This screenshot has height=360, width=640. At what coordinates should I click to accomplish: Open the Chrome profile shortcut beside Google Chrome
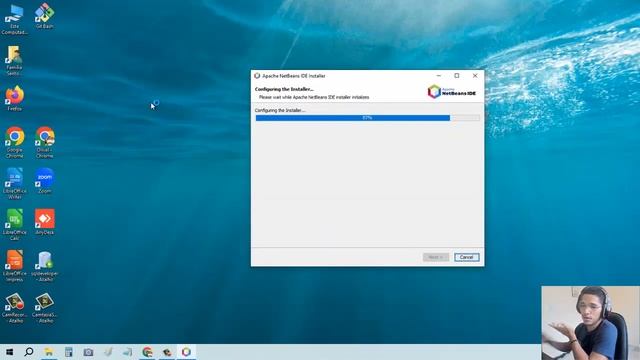pyautogui.click(x=44, y=142)
